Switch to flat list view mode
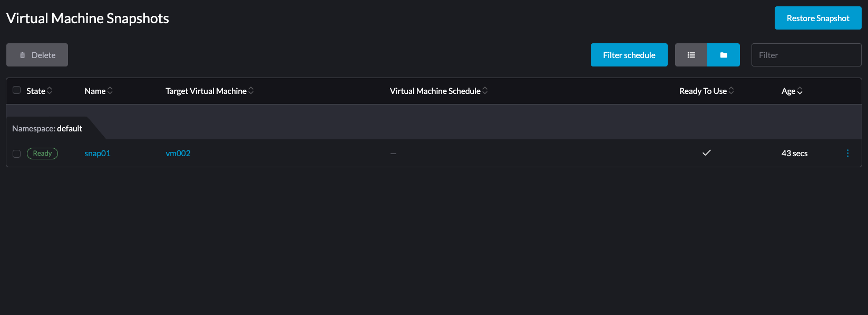The image size is (868, 315). pos(691,54)
